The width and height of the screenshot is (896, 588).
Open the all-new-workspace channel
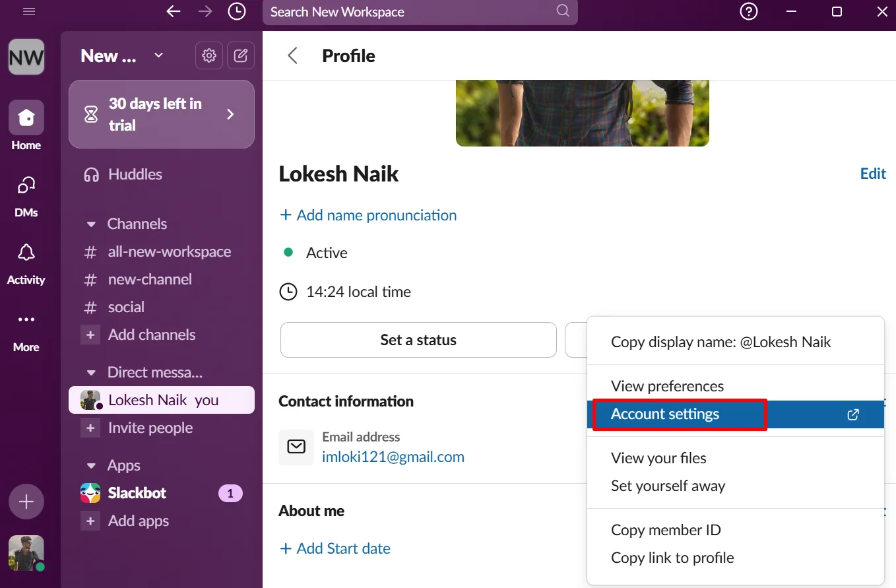pyautogui.click(x=162, y=251)
